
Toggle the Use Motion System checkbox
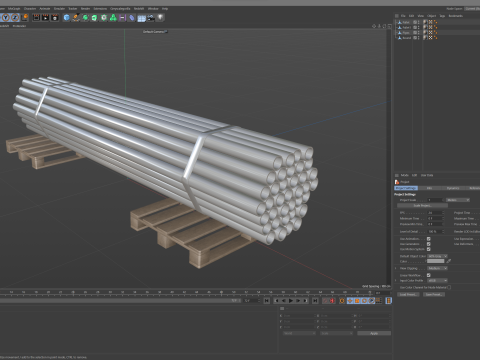coord(429,249)
